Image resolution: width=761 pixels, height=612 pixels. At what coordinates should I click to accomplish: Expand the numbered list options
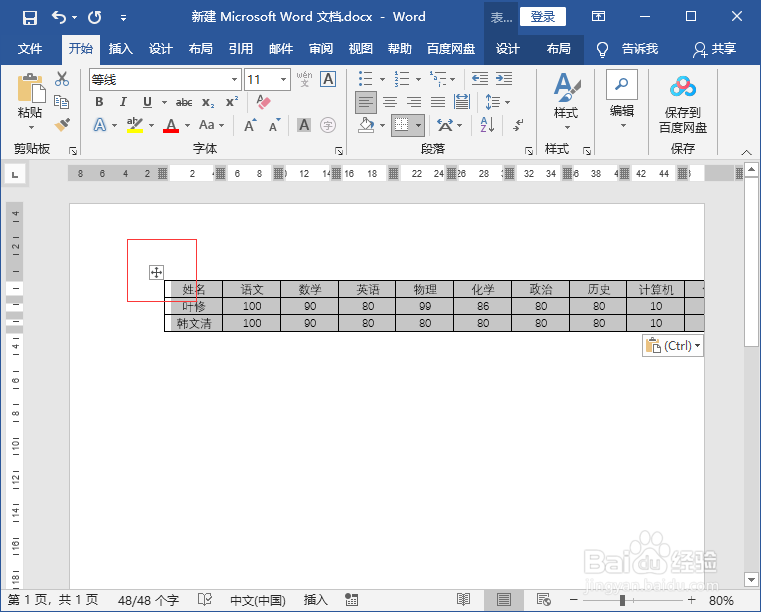pyautogui.click(x=418, y=79)
